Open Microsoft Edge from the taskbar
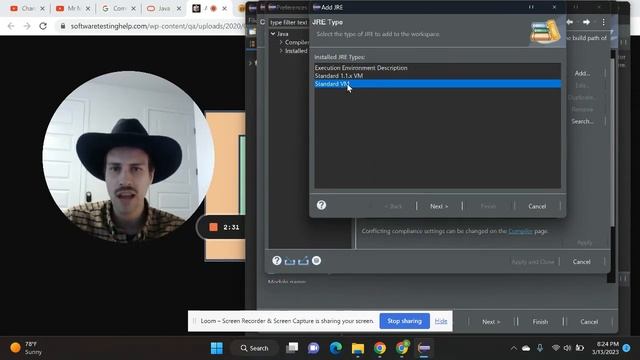The height and width of the screenshot is (360, 640). point(336,348)
